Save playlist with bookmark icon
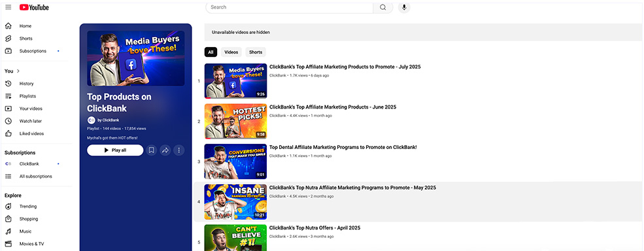644x251 pixels. (151, 150)
